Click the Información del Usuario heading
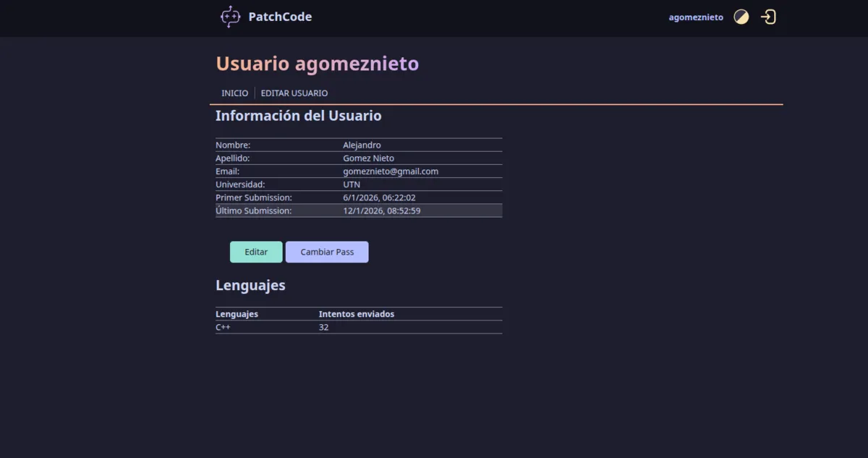The height and width of the screenshot is (458, 868). pos(298,116)
